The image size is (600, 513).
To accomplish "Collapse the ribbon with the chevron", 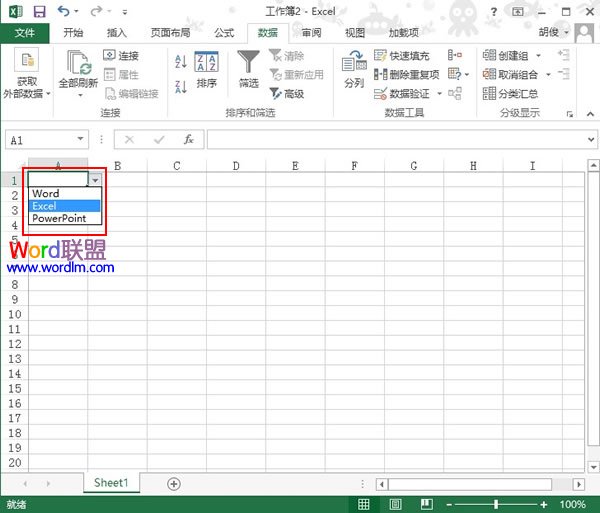I will tap(590, 114).
